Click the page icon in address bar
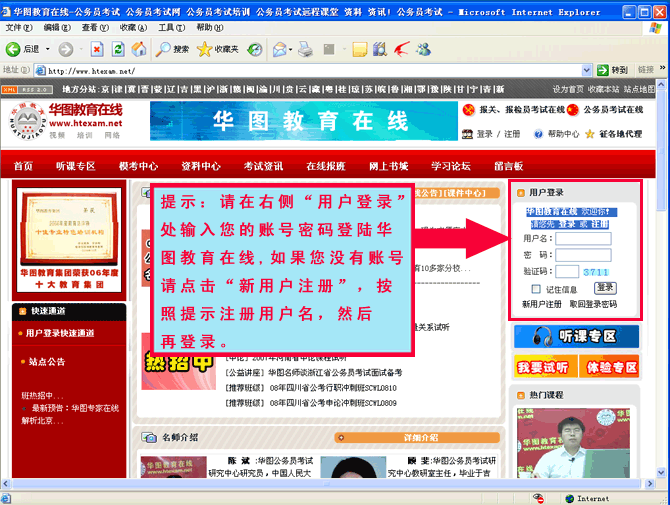Screen dimensions: 670x505 41,70
